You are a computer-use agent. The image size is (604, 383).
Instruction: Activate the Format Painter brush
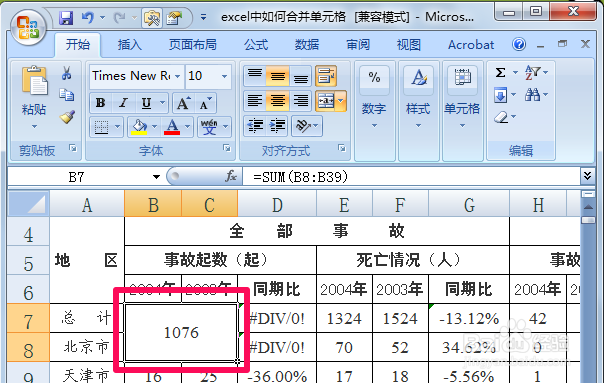(x=67, y=117)
